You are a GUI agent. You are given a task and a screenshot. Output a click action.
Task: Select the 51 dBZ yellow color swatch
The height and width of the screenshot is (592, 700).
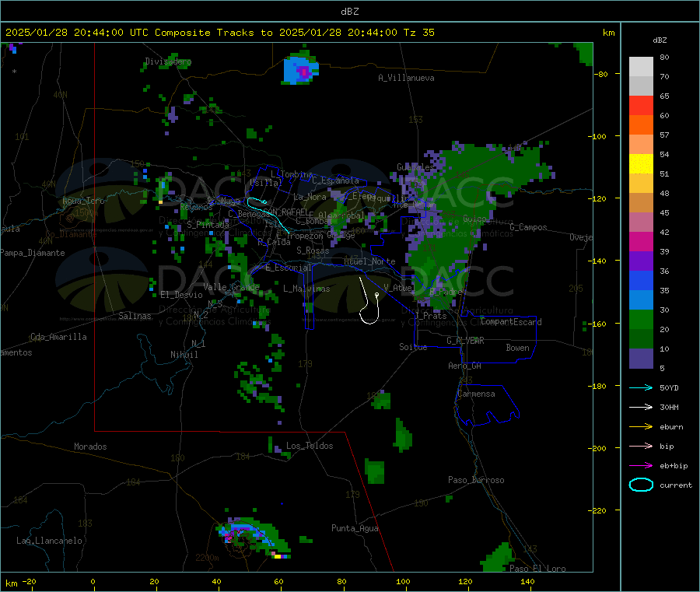click(x=641, y=164)
